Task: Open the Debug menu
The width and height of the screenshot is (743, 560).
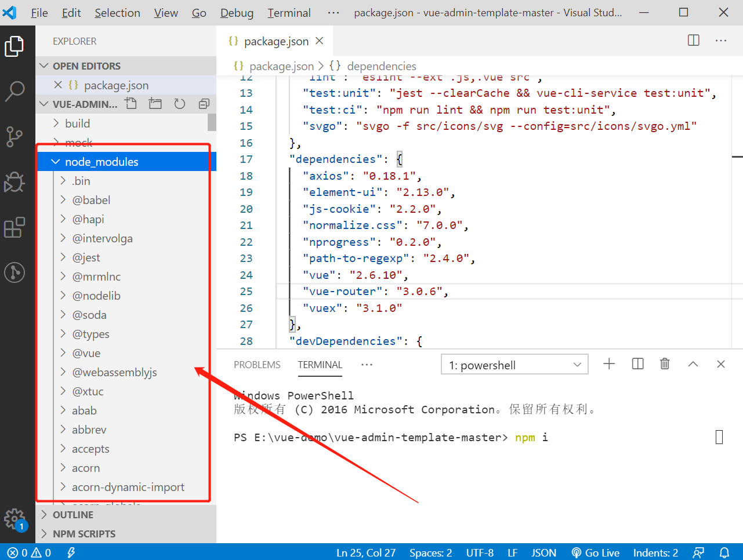Action: [237, 13]
